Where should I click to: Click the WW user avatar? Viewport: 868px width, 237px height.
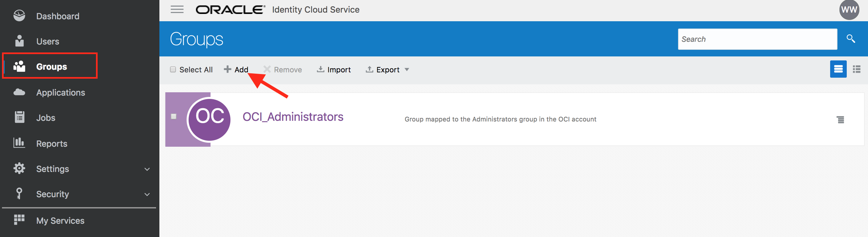(x=849, y=10)
